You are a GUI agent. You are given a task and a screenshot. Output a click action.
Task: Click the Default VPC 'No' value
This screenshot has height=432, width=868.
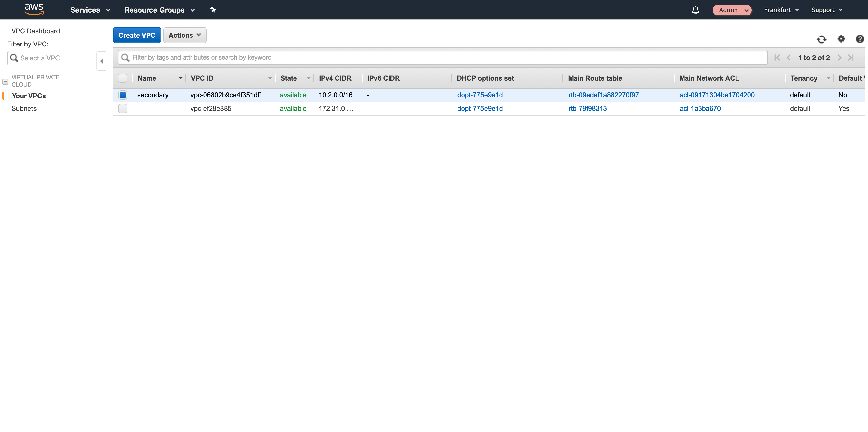pos(843,95)
